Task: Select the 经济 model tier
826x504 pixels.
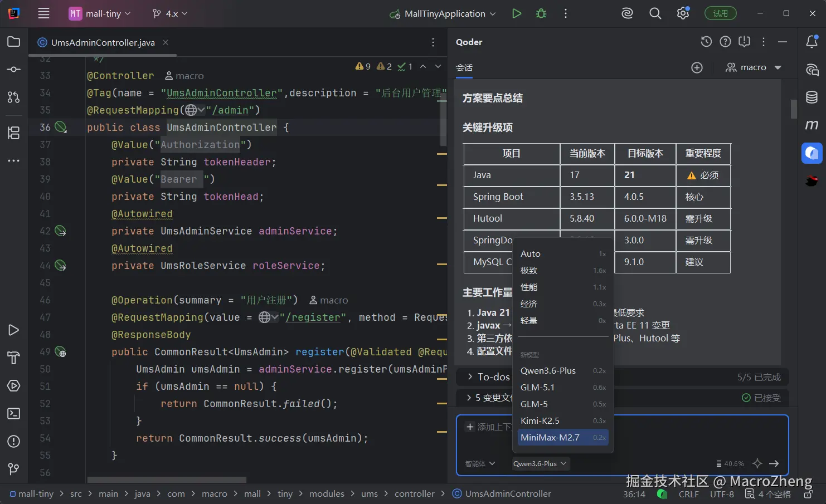Action: click(x=563, y=304)
